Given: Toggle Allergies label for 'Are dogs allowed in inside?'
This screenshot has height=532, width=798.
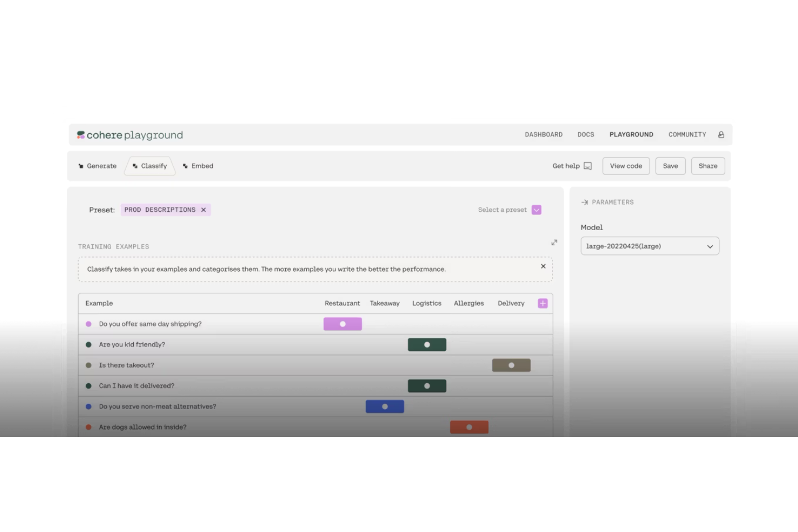Looking at the screenshot, I should pos(469,426).
